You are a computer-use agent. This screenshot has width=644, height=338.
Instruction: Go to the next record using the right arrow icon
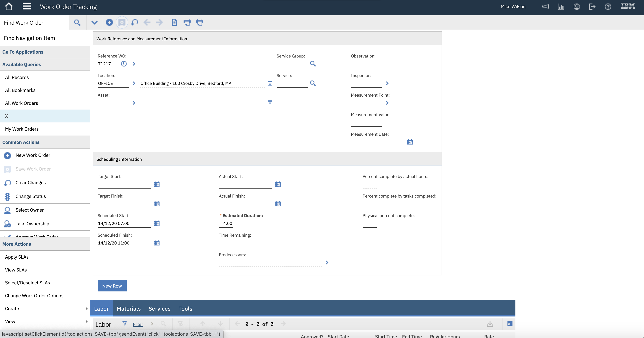pos(159,22)
